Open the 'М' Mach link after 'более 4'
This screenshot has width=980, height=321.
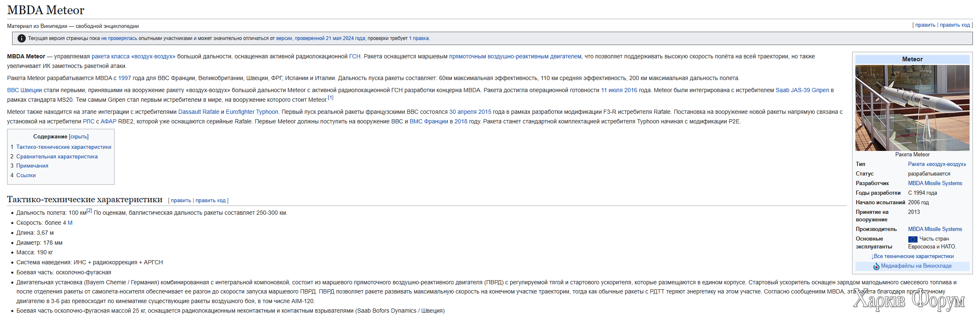coord(70,223)
